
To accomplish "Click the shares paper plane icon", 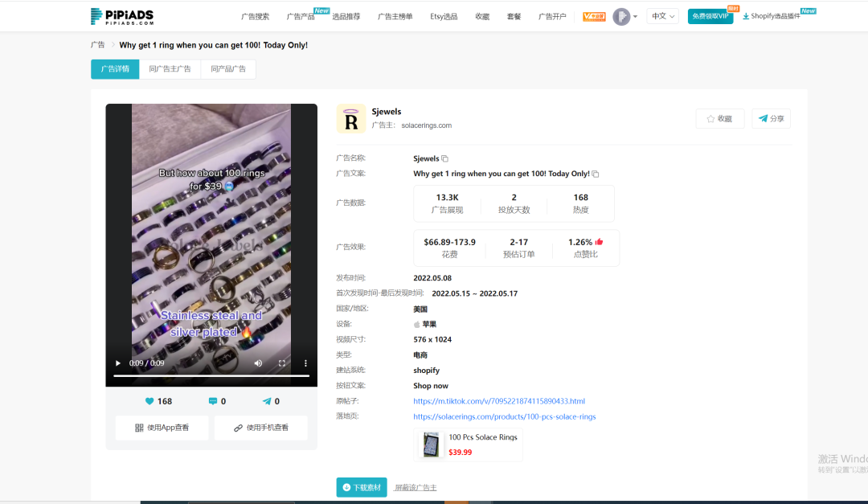I will tap(267, 401).
